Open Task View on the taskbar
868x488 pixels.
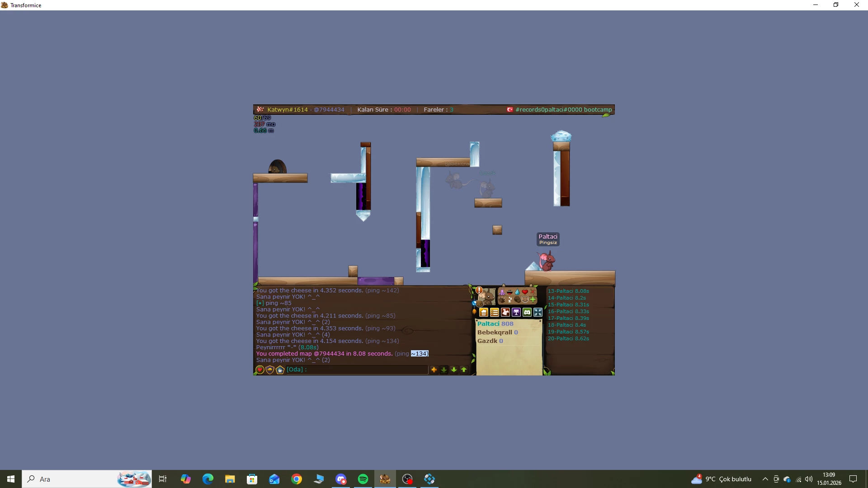click(x=163, y=479)
